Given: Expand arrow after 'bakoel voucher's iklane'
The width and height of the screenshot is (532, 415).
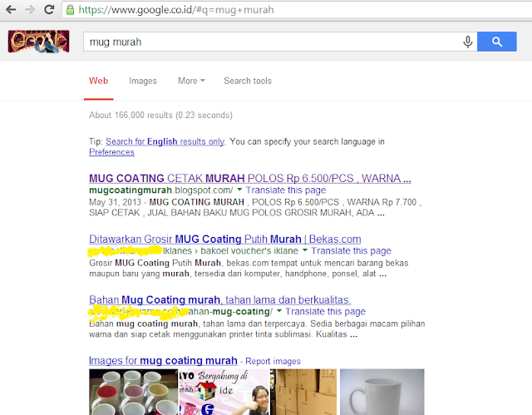Looking at the screenshot, I should [x=305, y=249].
